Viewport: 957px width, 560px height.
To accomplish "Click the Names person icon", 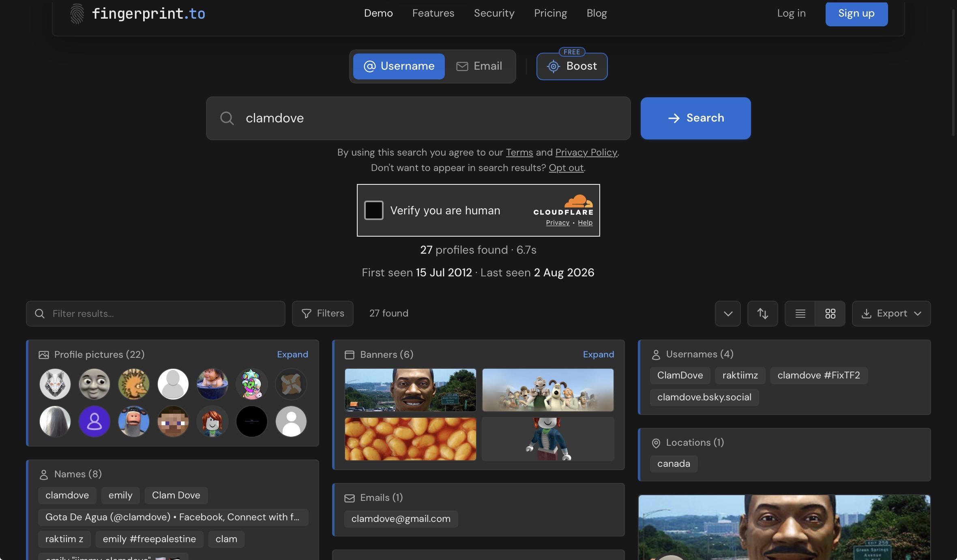I will (43, 475).
